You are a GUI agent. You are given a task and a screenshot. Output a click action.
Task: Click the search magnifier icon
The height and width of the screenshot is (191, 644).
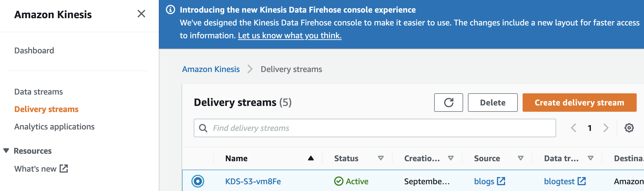pyautogui.click(x=203, y=128)
